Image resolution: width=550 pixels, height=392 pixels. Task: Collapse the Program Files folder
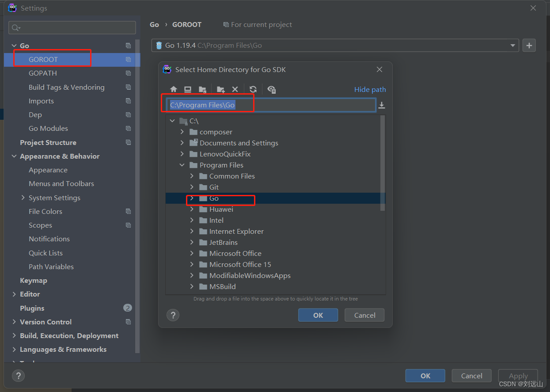pyautogui.click(x=182, y=165)
